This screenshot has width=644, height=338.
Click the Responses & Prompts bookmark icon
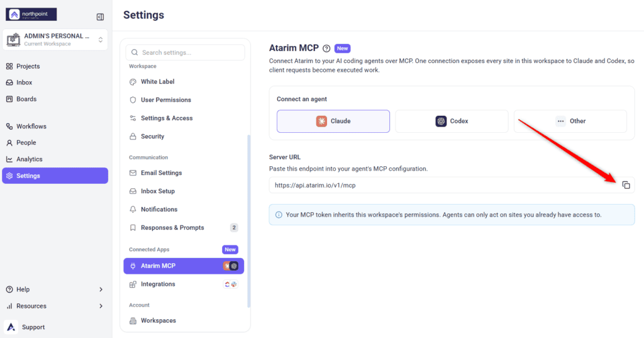133,227
